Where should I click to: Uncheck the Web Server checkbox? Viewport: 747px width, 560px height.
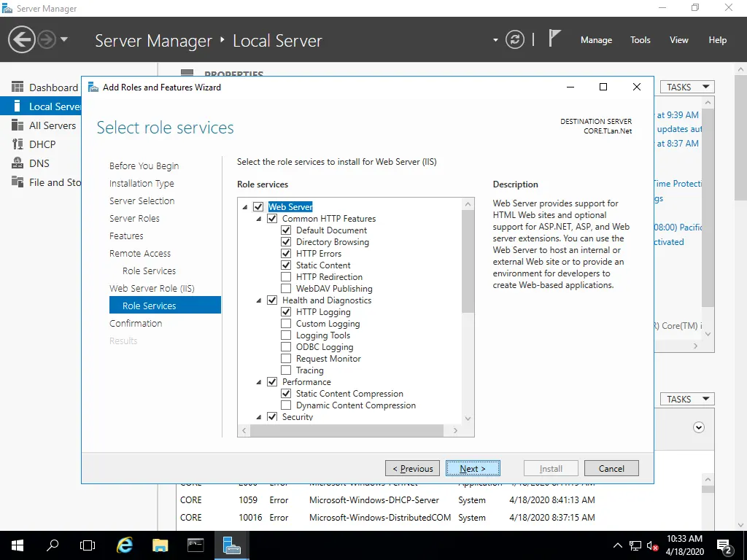258,206
